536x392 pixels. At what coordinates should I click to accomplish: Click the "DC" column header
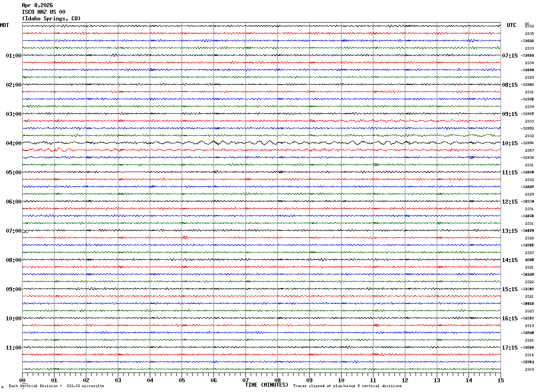pyautogui.click(x=527, y=24)
